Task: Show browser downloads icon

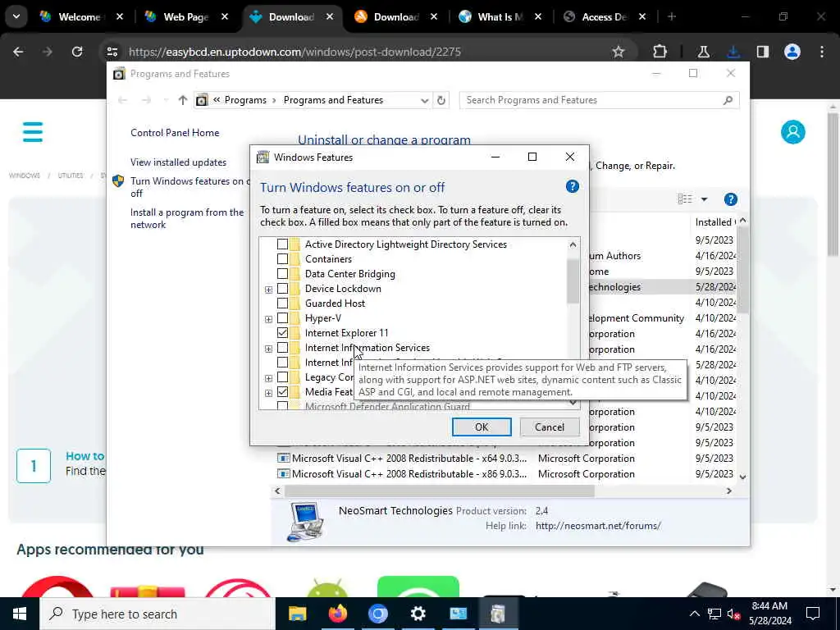Action: [733, 52]
